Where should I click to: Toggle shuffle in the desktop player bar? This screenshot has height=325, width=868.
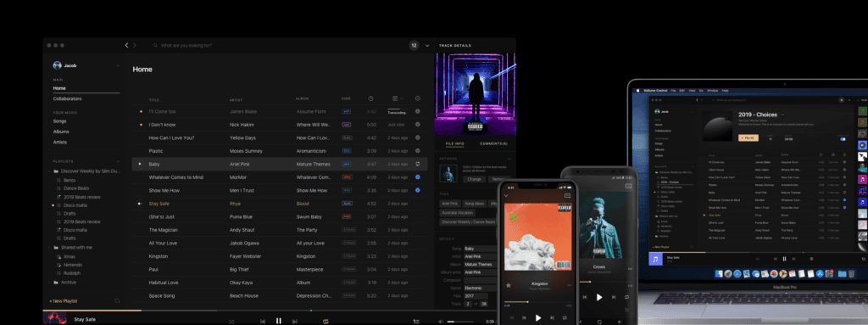(x=231, y=321)
